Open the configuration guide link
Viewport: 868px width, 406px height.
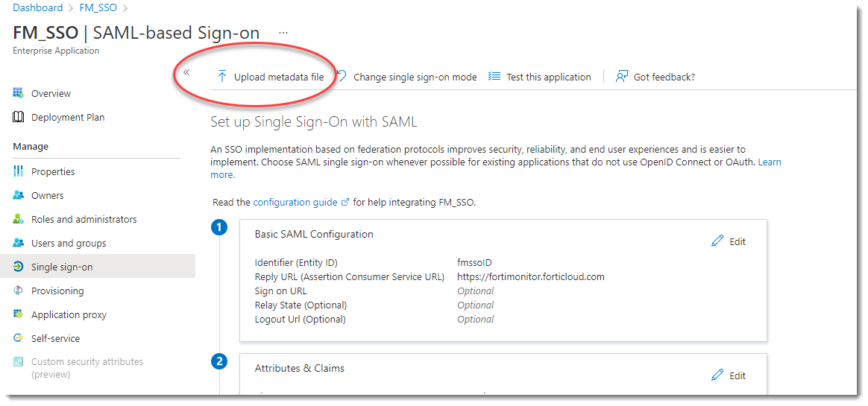click(296, 202)
